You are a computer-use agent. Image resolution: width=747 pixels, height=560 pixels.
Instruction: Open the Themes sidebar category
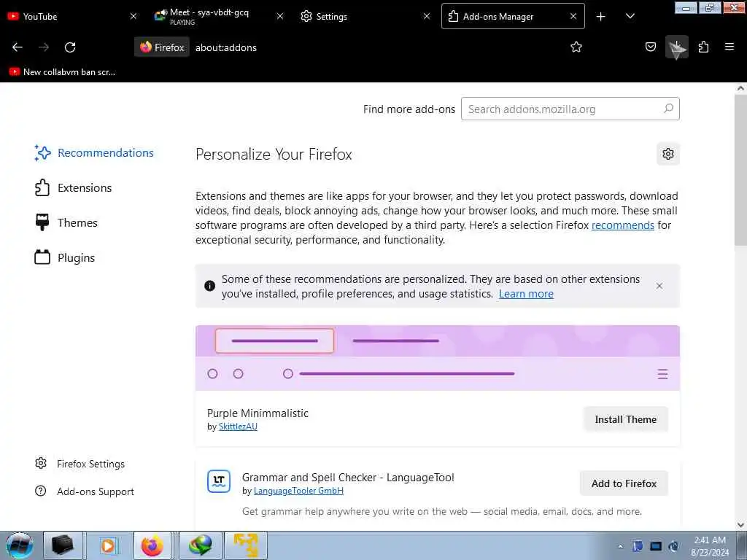(66, 223)
